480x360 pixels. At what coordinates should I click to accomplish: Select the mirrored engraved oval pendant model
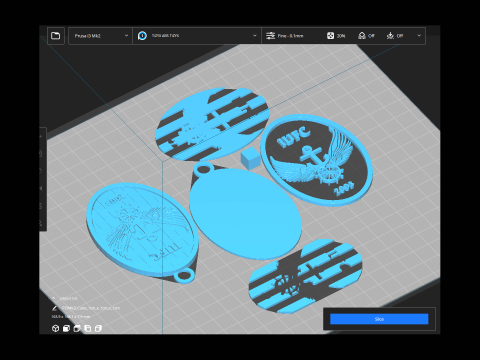click(x=142, y=230)
